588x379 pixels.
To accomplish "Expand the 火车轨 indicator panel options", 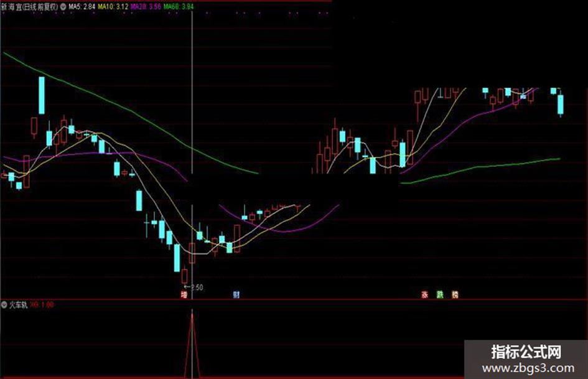I will point(4,305).
